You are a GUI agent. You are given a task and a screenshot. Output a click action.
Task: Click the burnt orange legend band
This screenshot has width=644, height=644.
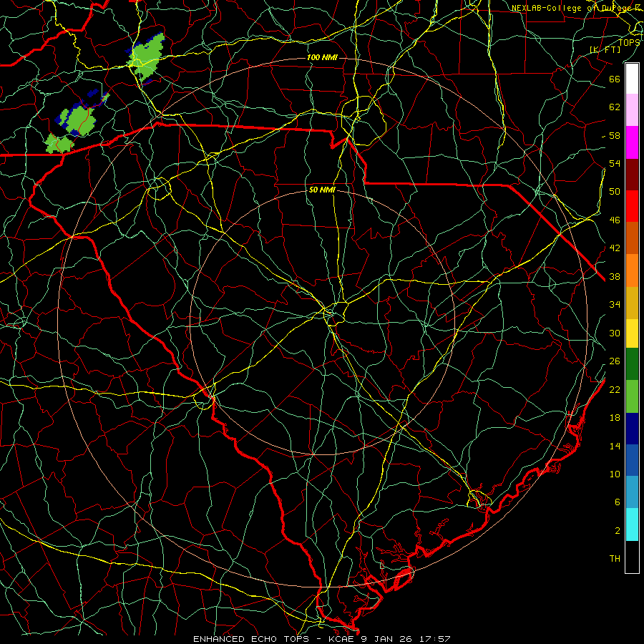point(632,238)
